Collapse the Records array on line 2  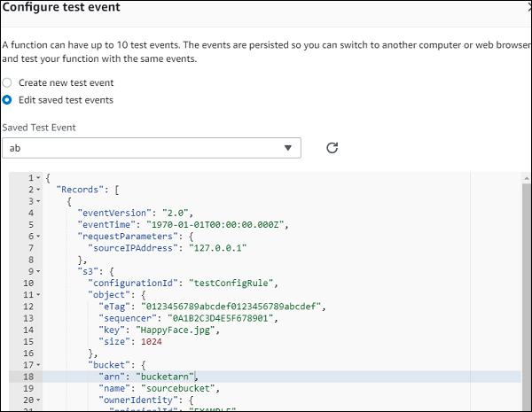click(x=37, y=190)
